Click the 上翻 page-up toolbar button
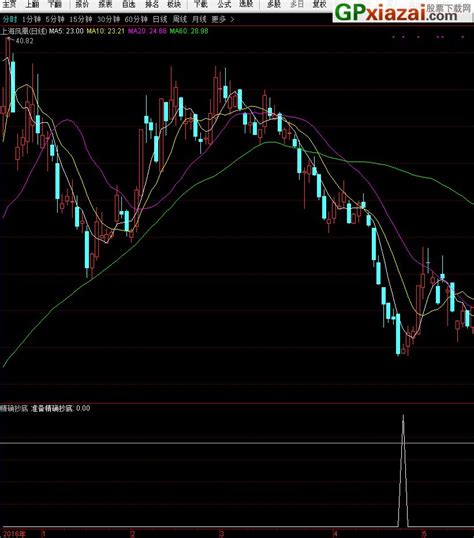This screenshot has width=474, height=538. coord(32,4)
